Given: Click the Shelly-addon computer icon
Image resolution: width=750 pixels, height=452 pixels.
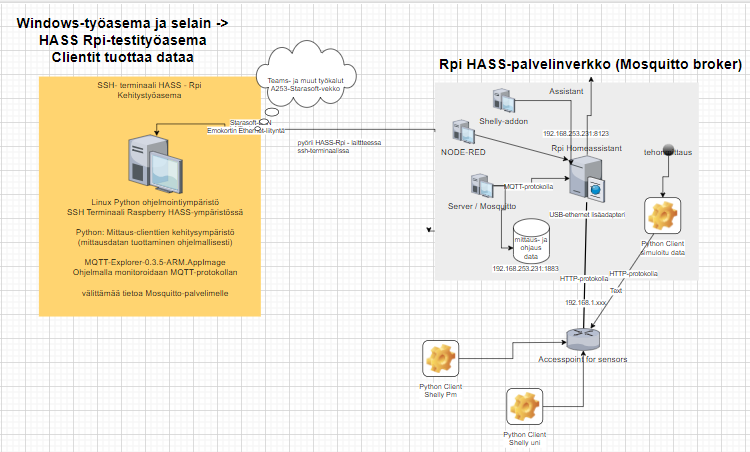Looking at the screenshot, I should [504, 100].
